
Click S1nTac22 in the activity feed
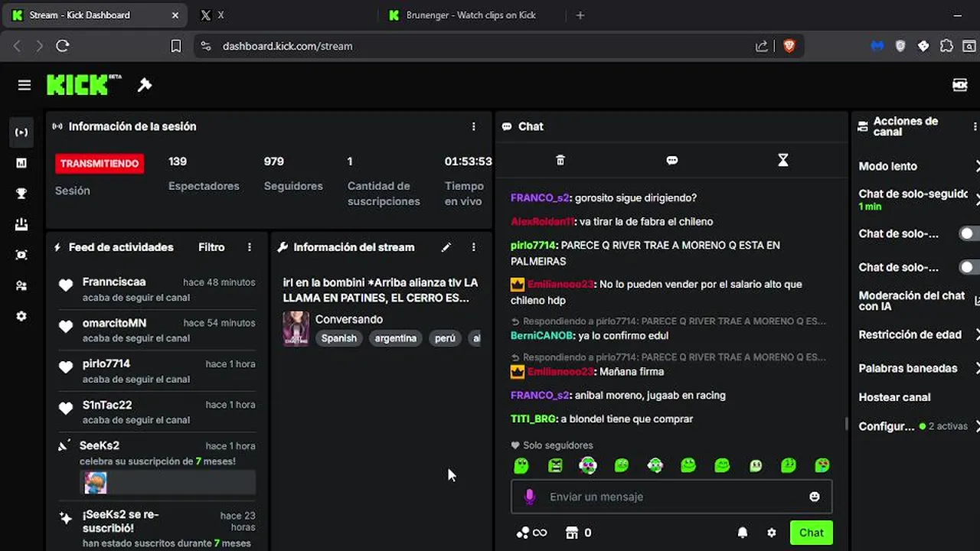click(107, 404)
